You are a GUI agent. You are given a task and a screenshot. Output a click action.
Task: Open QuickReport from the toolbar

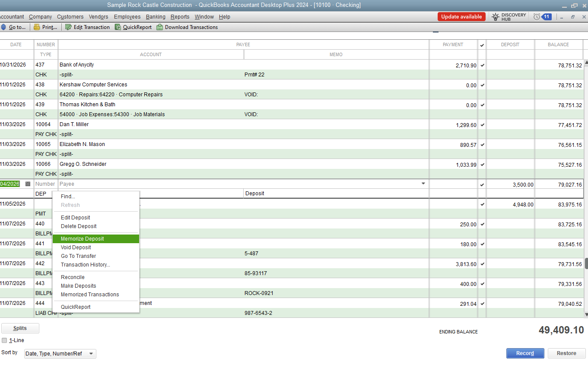pyautogui.click(x=133, y=27)
